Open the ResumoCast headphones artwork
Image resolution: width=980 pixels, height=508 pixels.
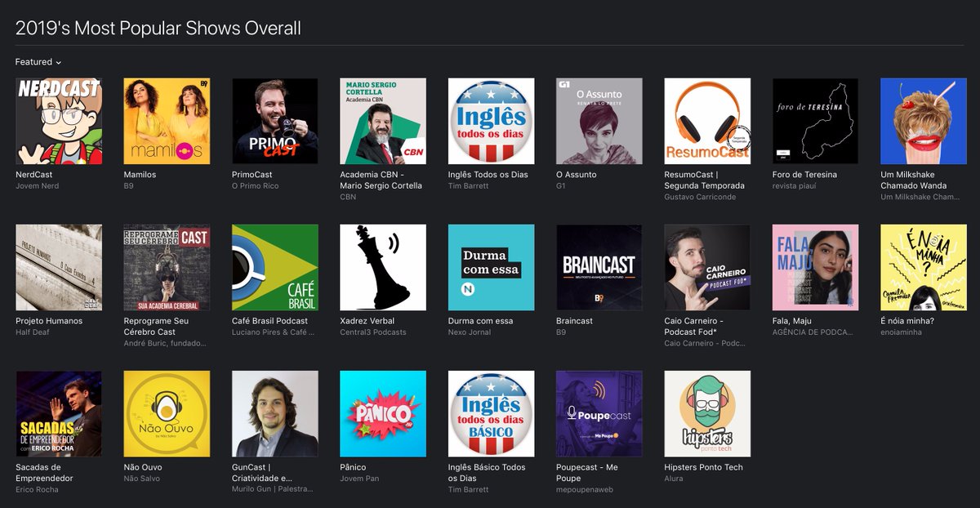707,122
